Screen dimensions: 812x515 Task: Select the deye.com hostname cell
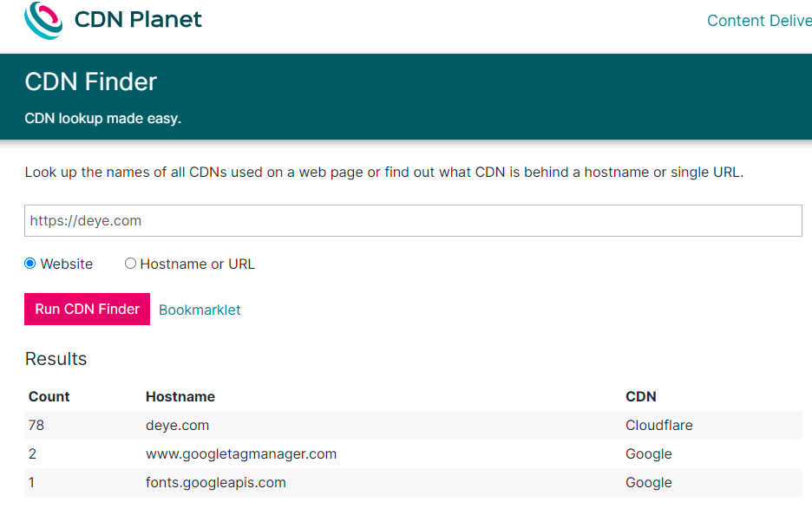pyautogui.click(x=177, y=426)
